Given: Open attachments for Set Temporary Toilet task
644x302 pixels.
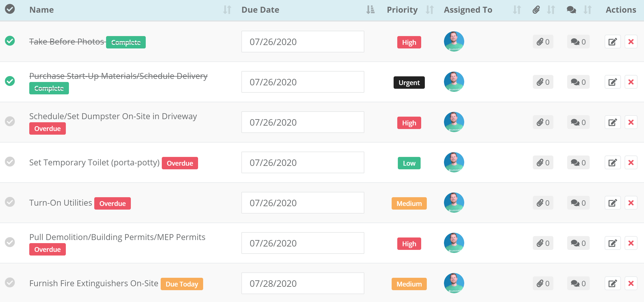Looking at the screenshot, I should 543,163.
